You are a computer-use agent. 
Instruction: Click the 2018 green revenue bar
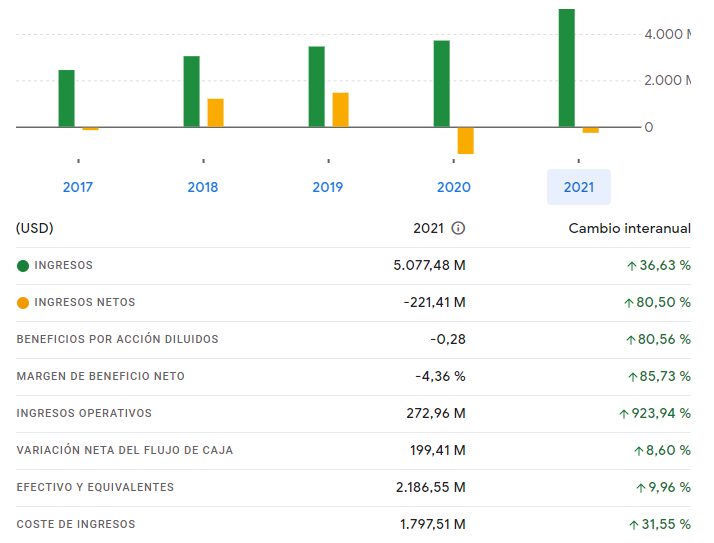click(192, 92)
